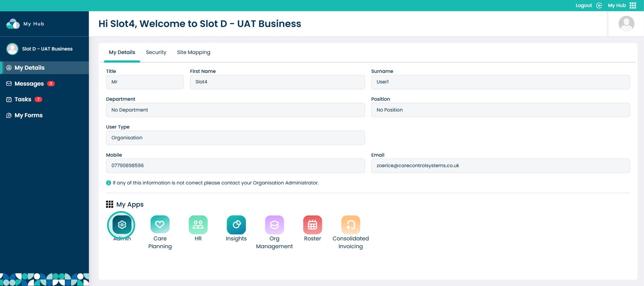The image size is (644, 286).
Task: Select My Details in the sidebar
Action: coord(44,68)
